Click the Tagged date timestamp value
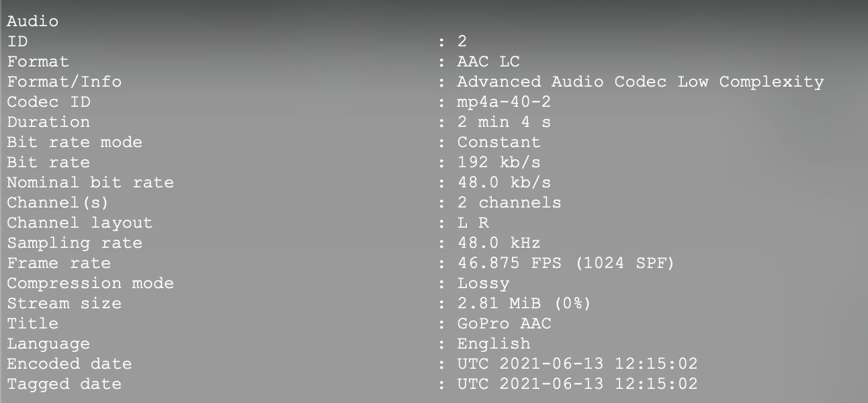 click(x=577, y=384)
